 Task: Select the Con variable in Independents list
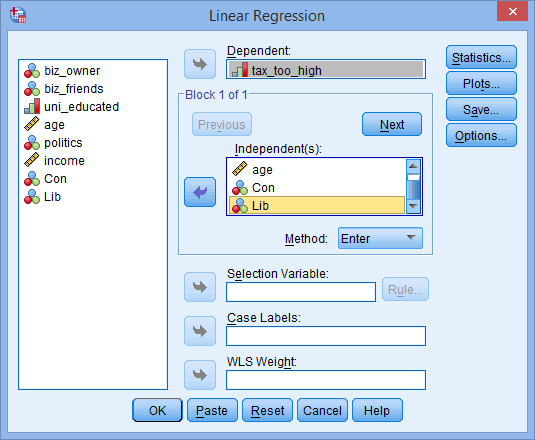tap(317, 188)
